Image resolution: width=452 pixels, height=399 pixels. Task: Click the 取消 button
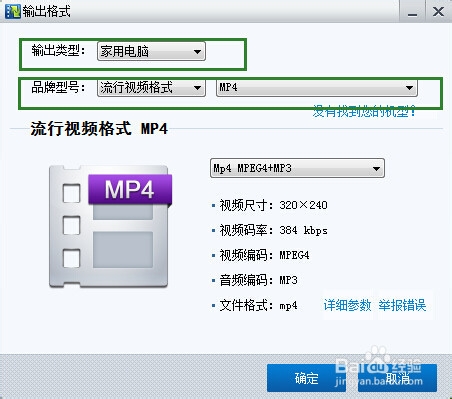397,378
